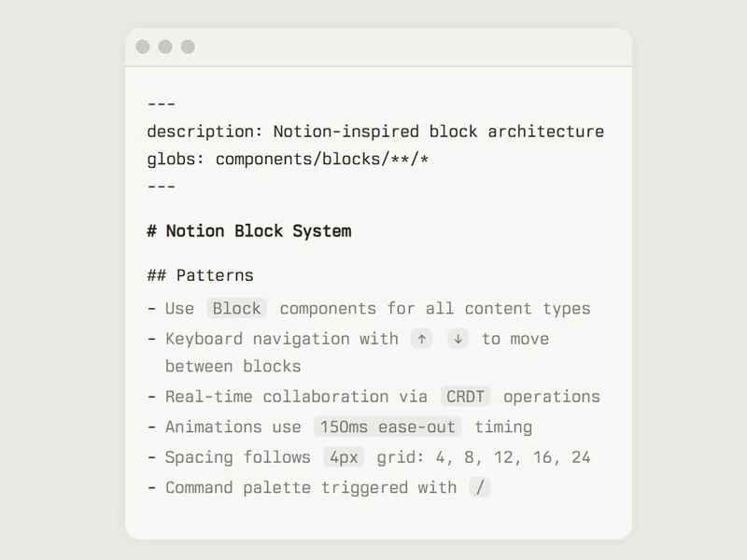
Task: Click the down arrow key badge
Action: (x=458, y=339)
